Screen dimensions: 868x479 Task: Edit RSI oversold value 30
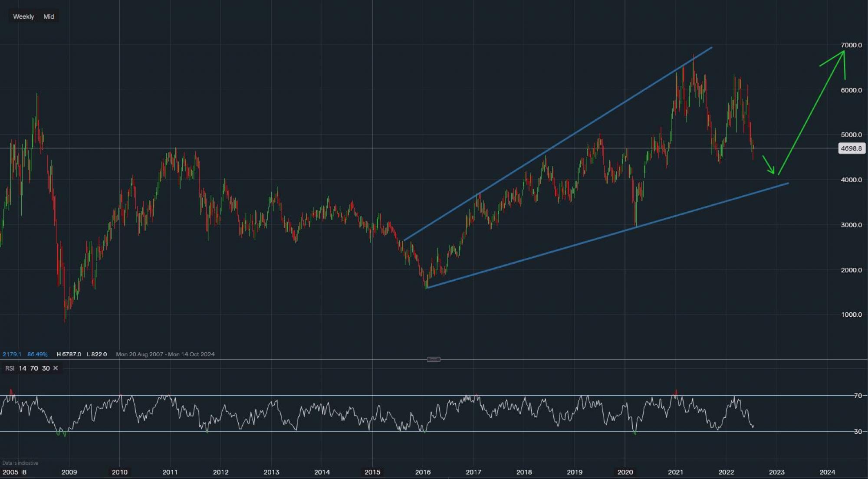[46, 368]
